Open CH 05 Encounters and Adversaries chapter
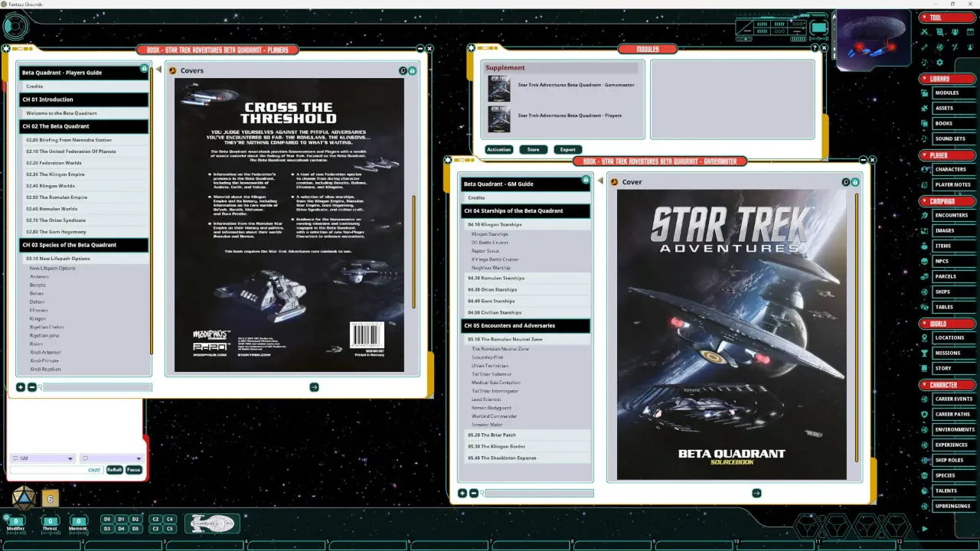The image size is (980, 551). (x=525, y=325)
